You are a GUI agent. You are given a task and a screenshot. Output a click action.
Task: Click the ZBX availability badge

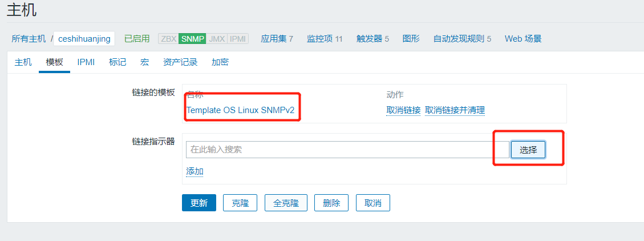pos(168,39)
